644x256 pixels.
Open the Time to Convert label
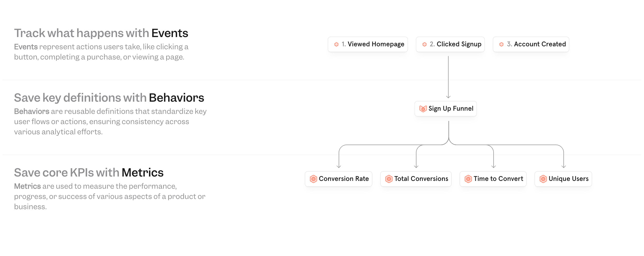(x=498, y=179)
